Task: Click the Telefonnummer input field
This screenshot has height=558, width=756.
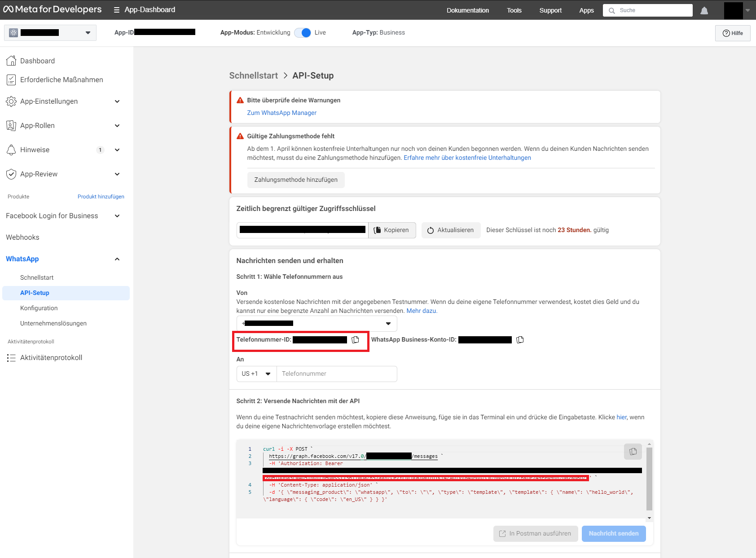Action: (x=337, y=374)
